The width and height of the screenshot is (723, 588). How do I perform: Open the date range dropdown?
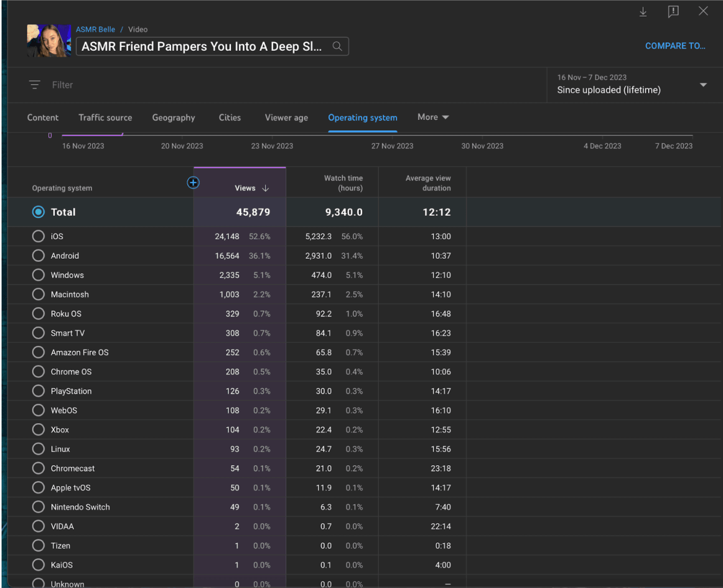703,85
